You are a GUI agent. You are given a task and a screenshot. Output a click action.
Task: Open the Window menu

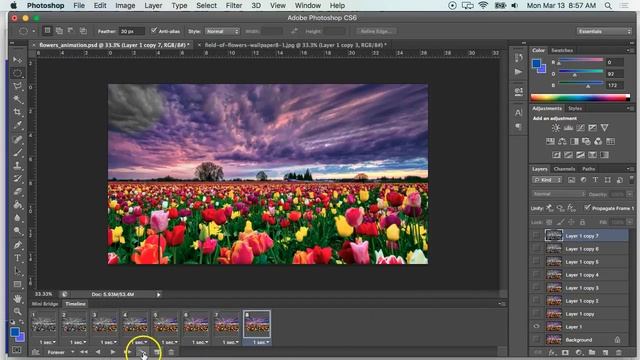[x=307, y=6]
